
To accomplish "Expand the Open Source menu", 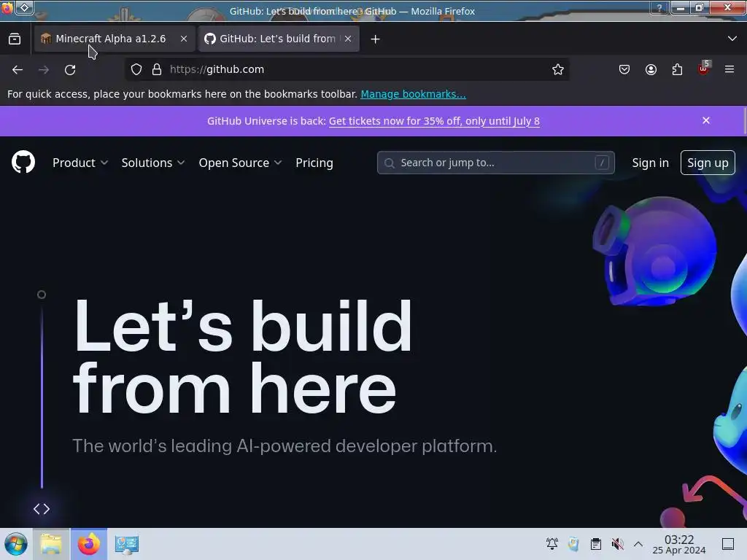I will (240, 163).
